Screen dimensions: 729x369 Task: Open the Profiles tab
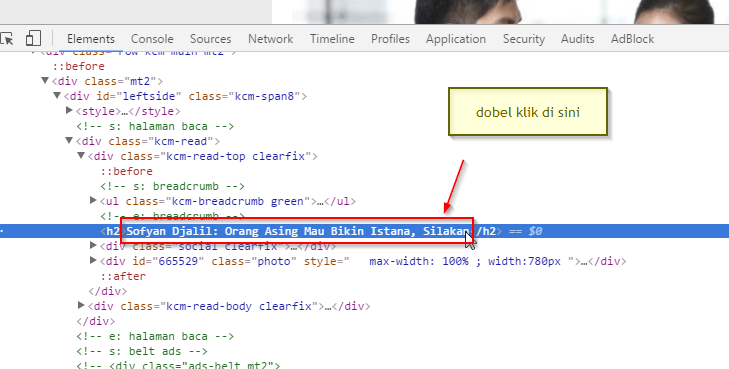coord(390,39)
